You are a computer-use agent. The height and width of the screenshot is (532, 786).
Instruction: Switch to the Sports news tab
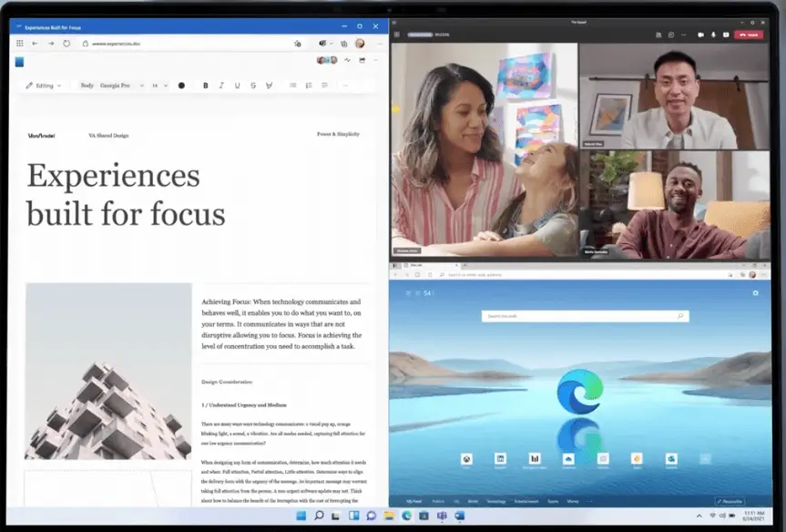[x=553, y=501]
